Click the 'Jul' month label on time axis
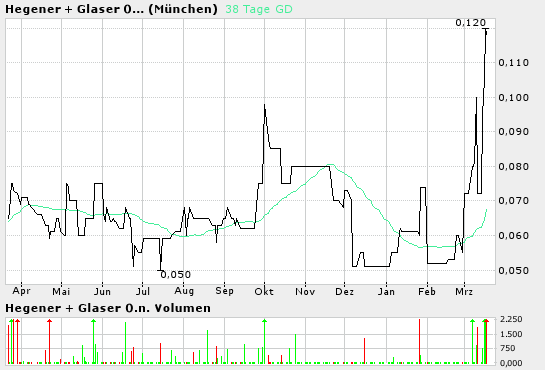 point(143,291)
